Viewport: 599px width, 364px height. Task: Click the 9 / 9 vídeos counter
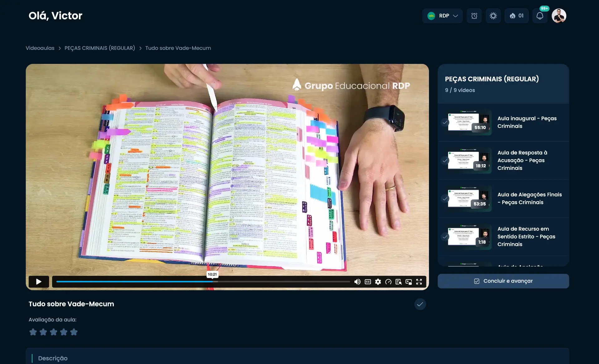[460, 90]
